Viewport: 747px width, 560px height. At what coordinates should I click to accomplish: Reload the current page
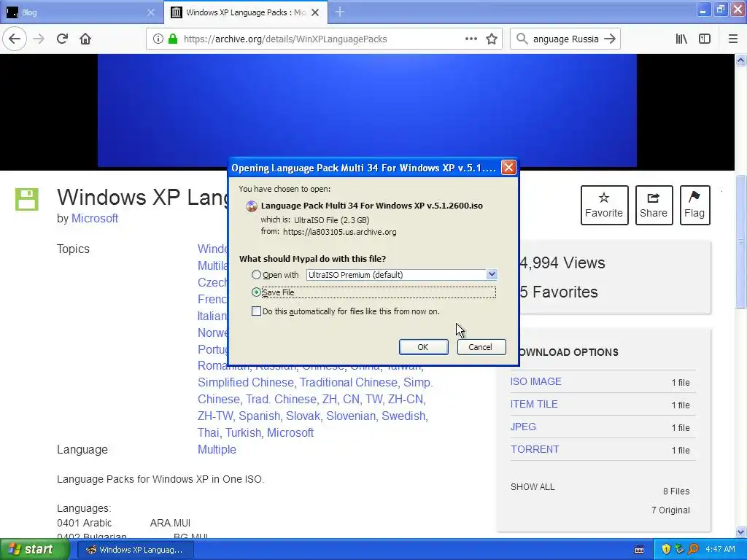62,39
